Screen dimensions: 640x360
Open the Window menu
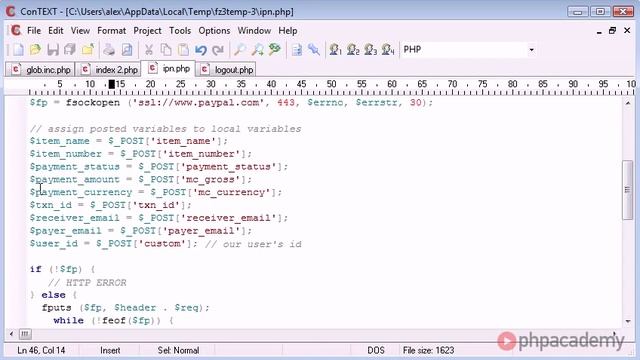(x=254, y=31)
